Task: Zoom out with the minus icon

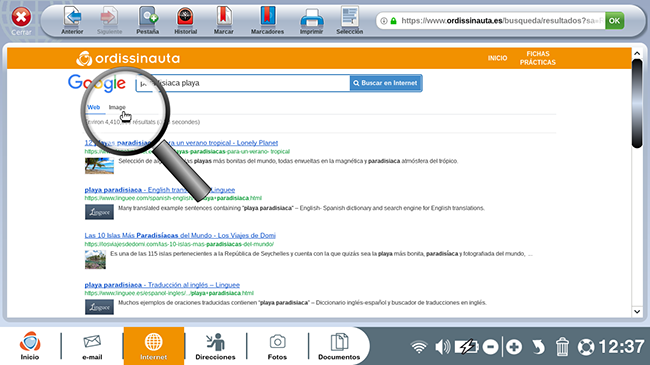Action: [x=490, y=347]
